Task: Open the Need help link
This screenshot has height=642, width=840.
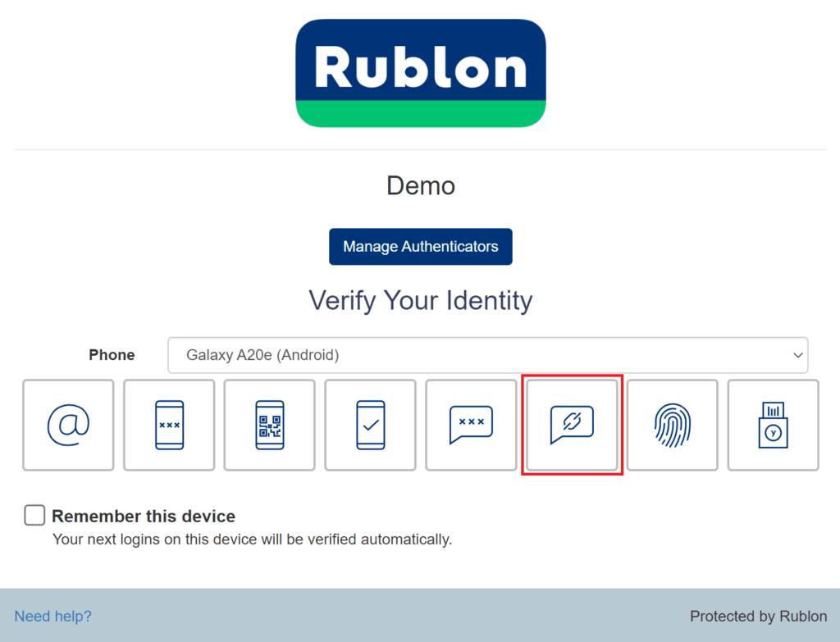Action: (x=52, y=616)
